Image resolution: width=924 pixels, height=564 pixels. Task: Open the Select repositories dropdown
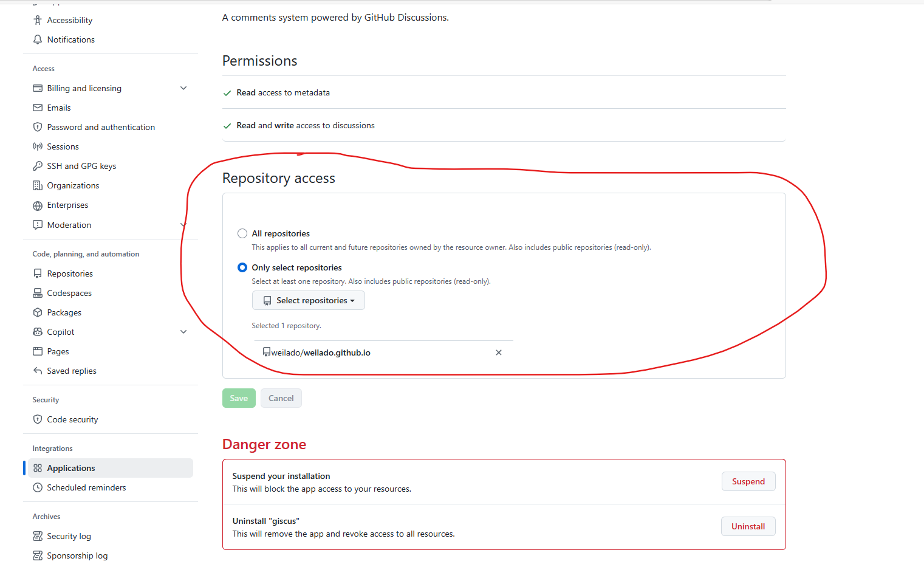click(309, 300)
